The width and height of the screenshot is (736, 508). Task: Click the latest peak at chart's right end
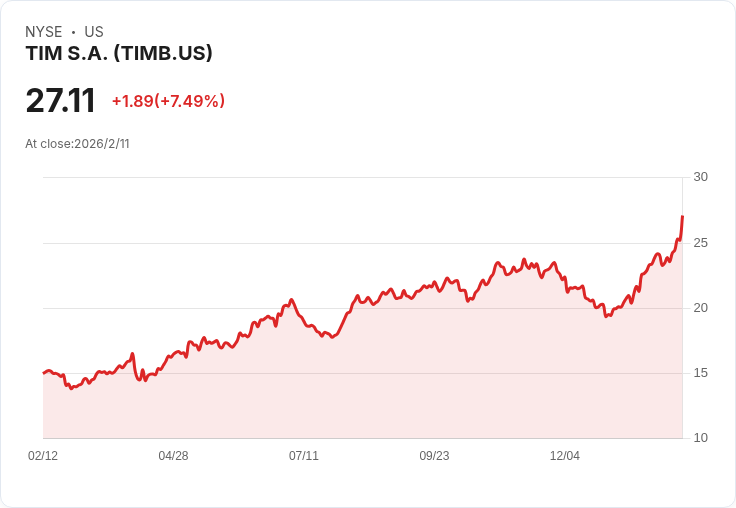tap(682, 216)
